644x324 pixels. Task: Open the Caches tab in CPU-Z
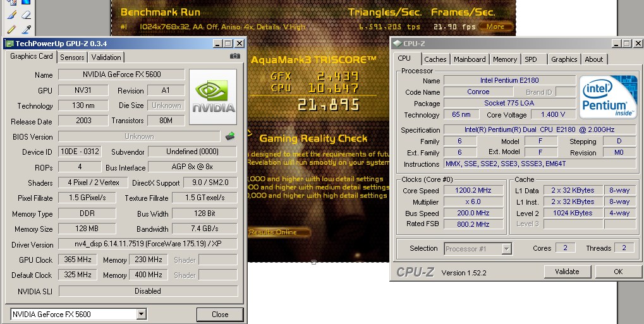[435, 59]
